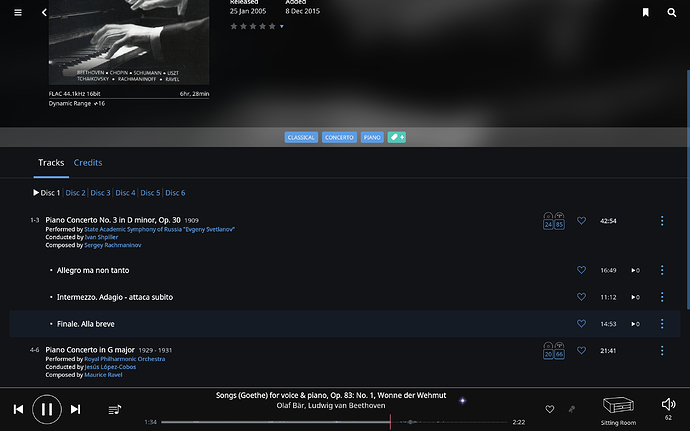Open the star rating dropdown arrow
This screenshot has height=431, width=690.
tap(282, 26)
